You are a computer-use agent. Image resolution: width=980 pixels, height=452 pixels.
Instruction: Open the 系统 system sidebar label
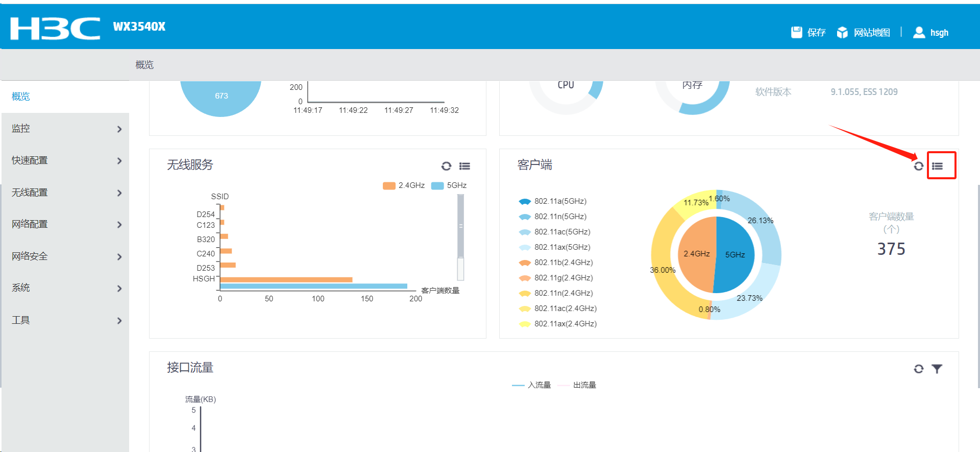pos(21,288)
